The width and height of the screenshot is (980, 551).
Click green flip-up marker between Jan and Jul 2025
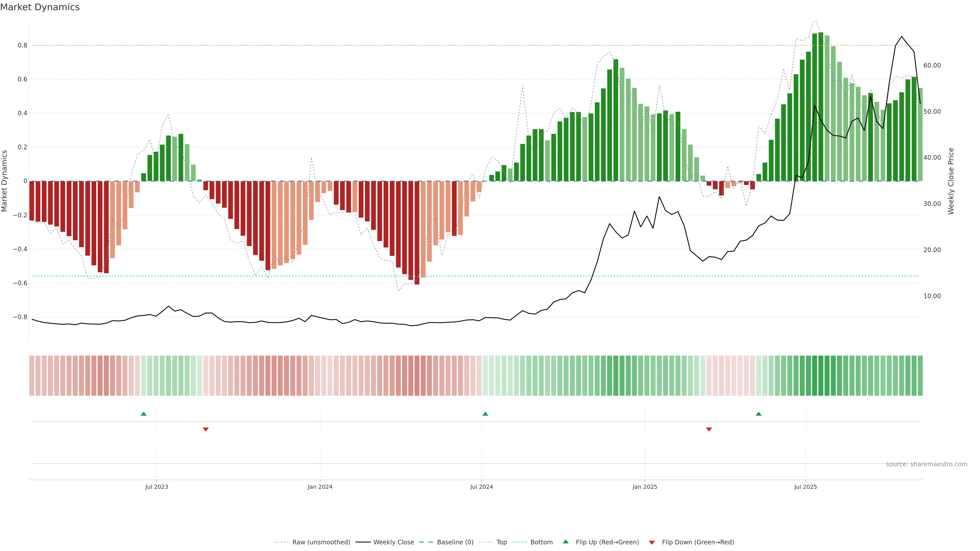point(758,414)
